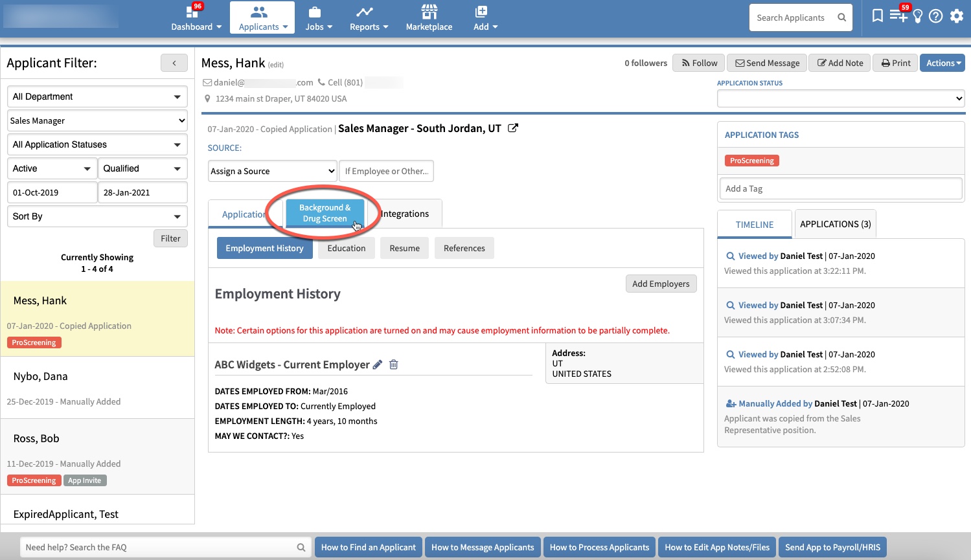Open the task list icon with badge
This screenshot has height=560, width=971.
click(898, 16)
